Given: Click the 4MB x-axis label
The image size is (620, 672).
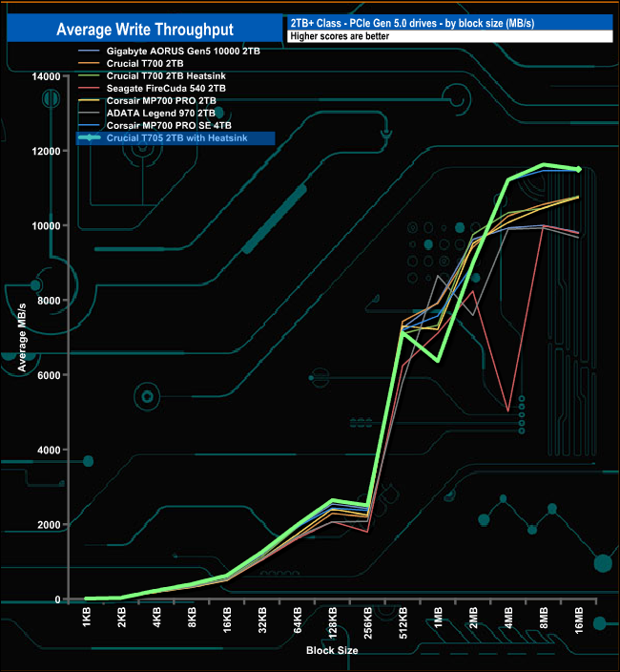Looking at the screenshot, I should [508, 618].
